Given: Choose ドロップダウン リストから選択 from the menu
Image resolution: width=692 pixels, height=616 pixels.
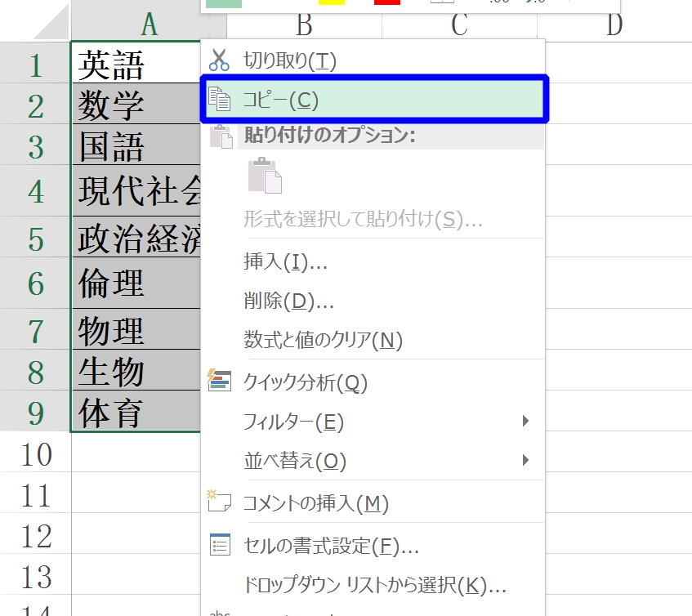Looking at the screenshot, I should (x=375, y=585).
